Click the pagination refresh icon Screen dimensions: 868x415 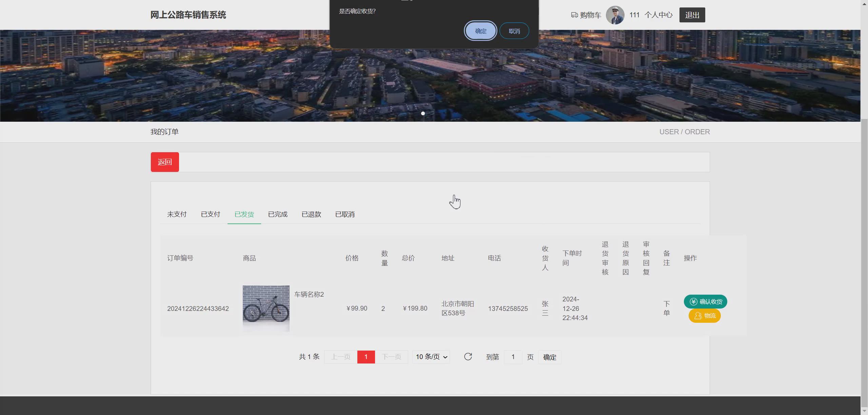[x=468, y=357]
